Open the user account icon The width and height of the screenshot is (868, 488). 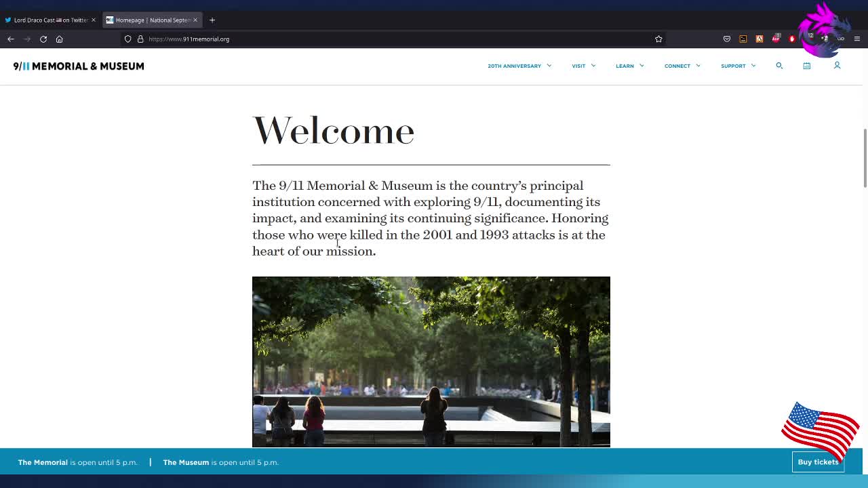coord(837,66)
